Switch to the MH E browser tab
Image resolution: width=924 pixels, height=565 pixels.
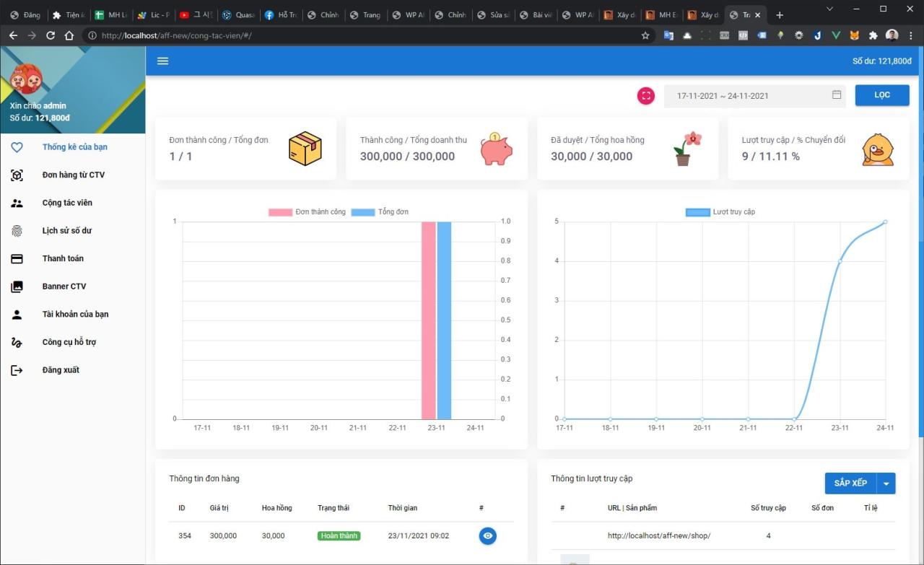(x=662, y=14)
